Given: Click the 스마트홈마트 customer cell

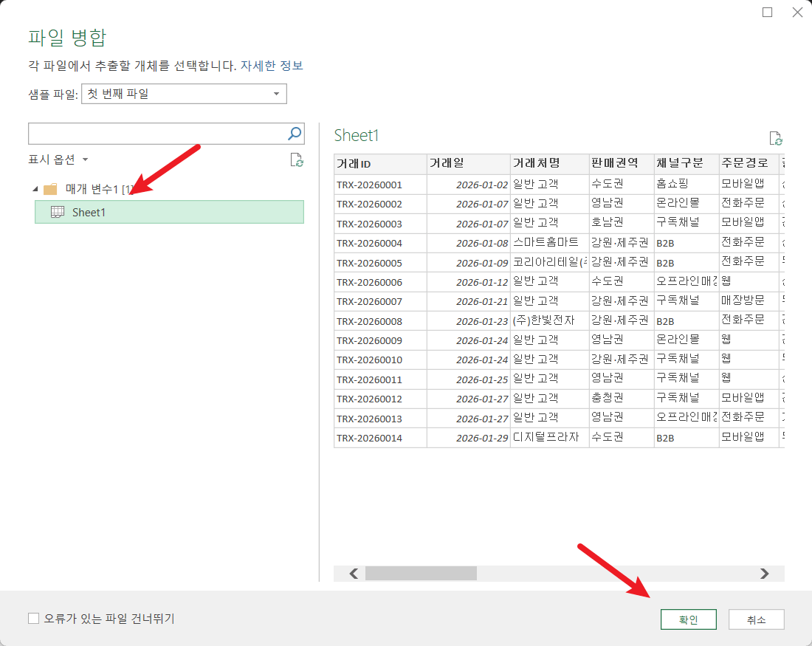Looking at the screenshot, I should [x=550, y=243].
